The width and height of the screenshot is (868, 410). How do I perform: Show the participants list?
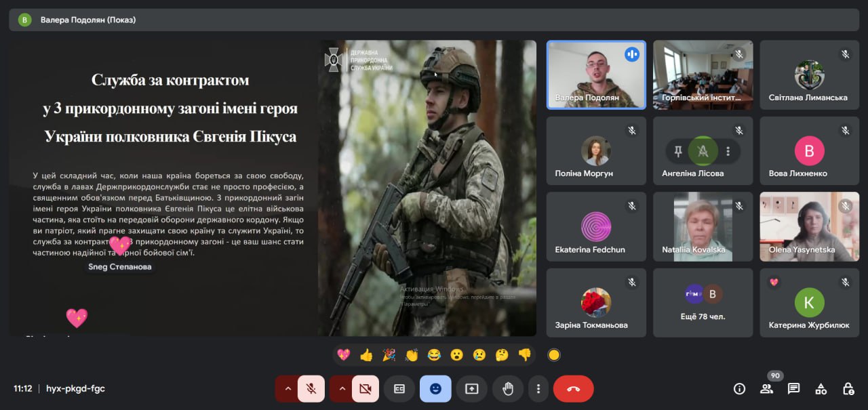coord(767,388)
